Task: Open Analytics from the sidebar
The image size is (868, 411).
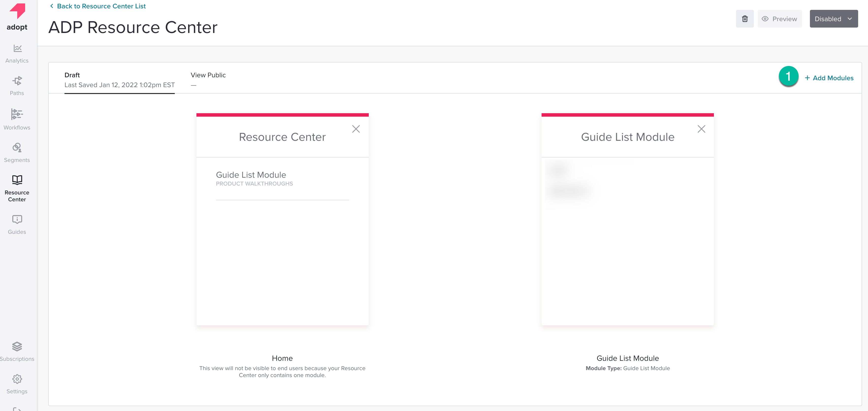Action: pos(17,54)
